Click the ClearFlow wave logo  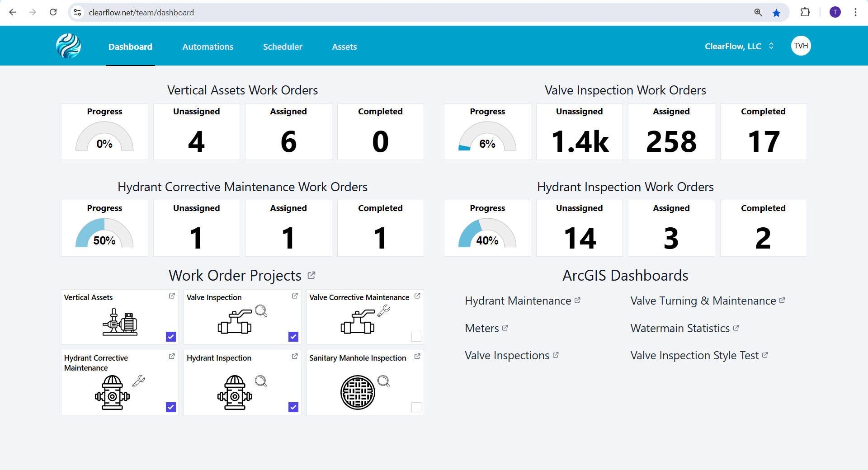68,46
